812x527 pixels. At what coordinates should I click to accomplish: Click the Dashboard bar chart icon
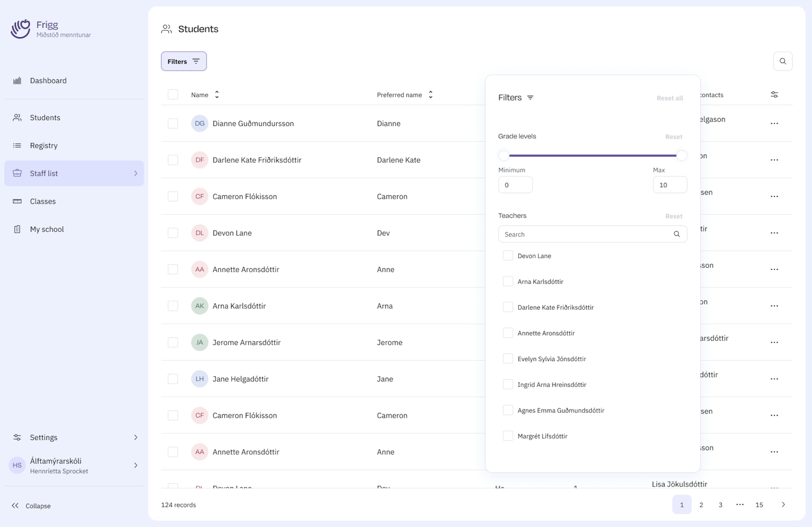tap(17, 81)
